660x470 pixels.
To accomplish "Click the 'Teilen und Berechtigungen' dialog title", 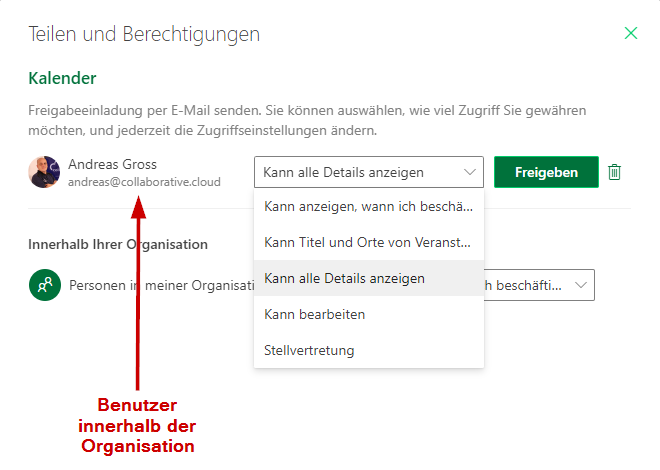I will (144, 34).
